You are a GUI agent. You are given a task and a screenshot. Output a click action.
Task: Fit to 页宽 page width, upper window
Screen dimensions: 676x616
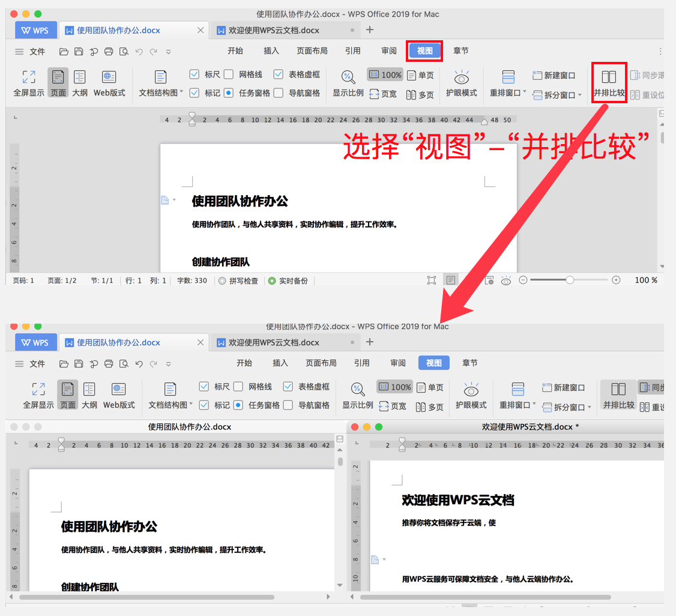(x=383, y=94)
